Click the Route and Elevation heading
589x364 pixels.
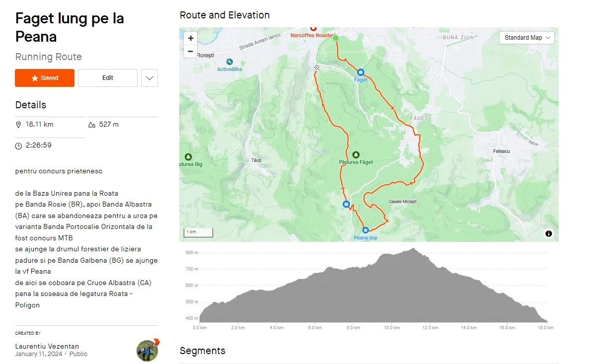224,15
